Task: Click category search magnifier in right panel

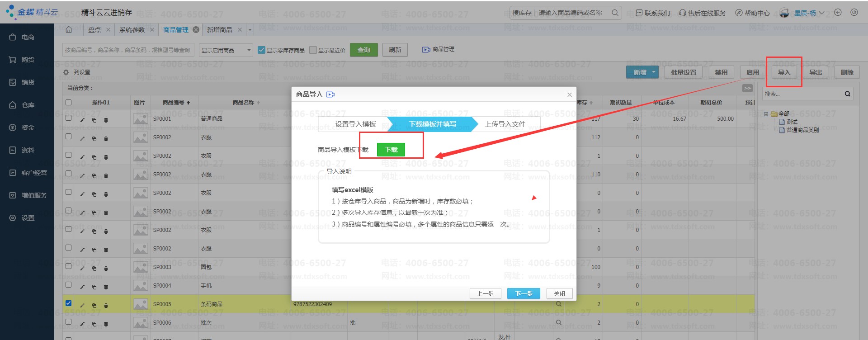Action: [x=847, y=94]
